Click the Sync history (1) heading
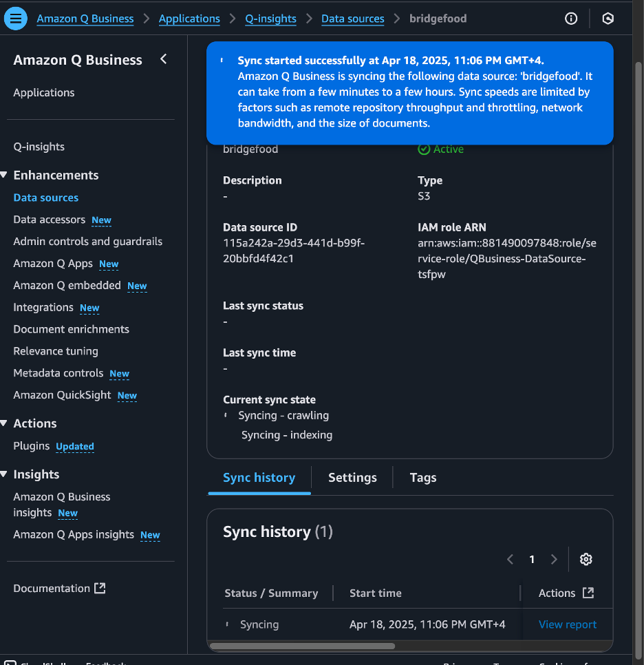 click(278, 532)
